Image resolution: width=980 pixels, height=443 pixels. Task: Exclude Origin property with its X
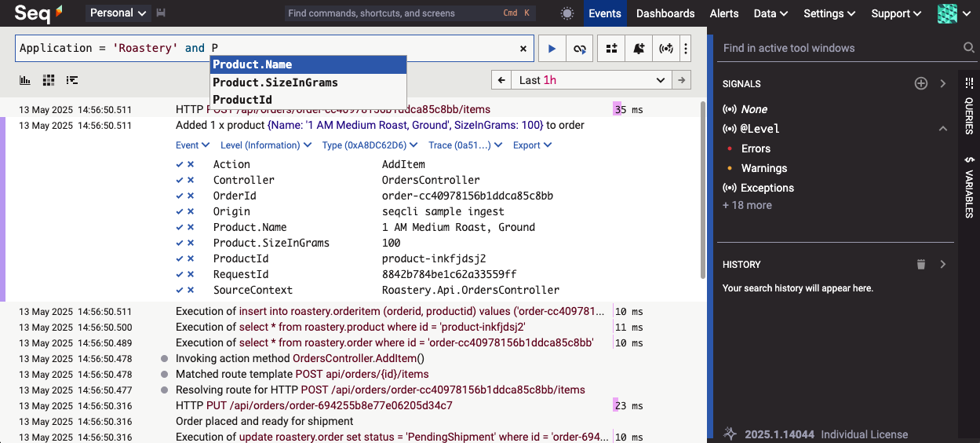pos(191,211)
